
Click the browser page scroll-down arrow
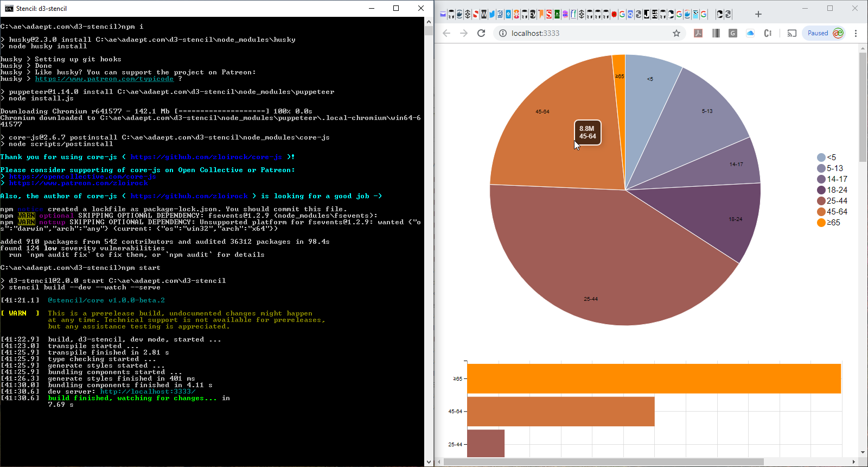point(863,452)
